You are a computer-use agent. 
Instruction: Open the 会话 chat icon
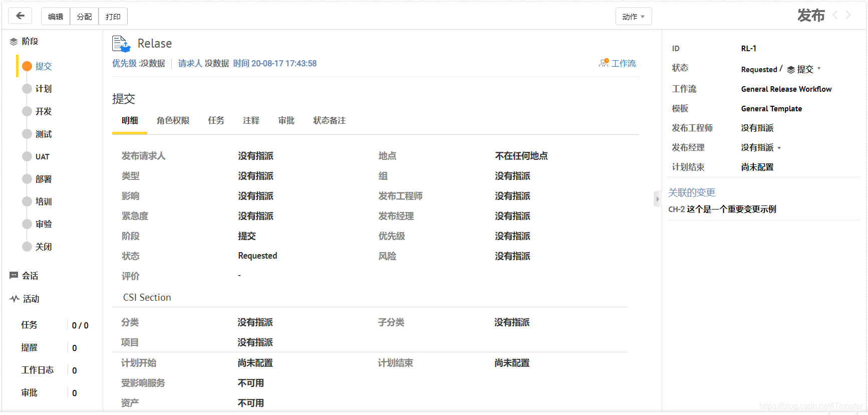click(x=14, y=276)
